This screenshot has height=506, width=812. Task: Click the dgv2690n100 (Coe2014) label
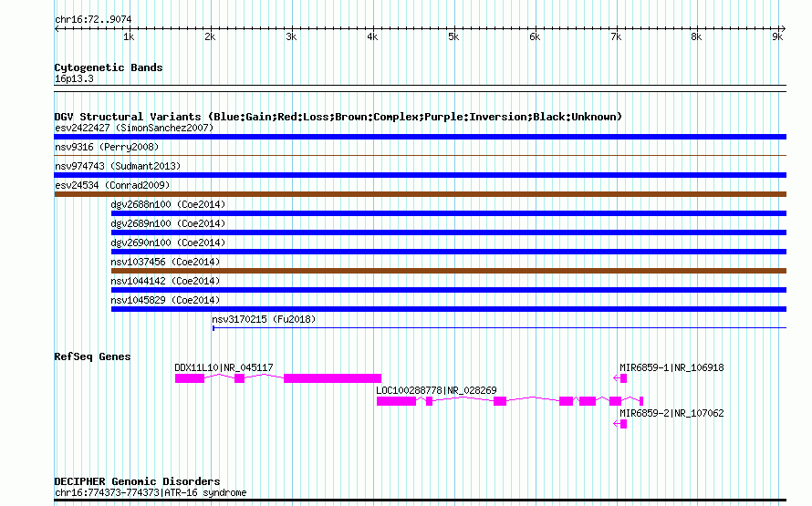[x=168, y=243]
